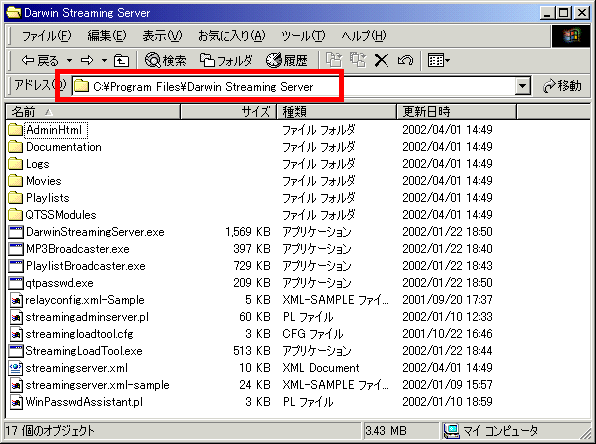Select the streamingserver.xml file icon
This screenshot has width=596, height=444.
coord(16,368)
